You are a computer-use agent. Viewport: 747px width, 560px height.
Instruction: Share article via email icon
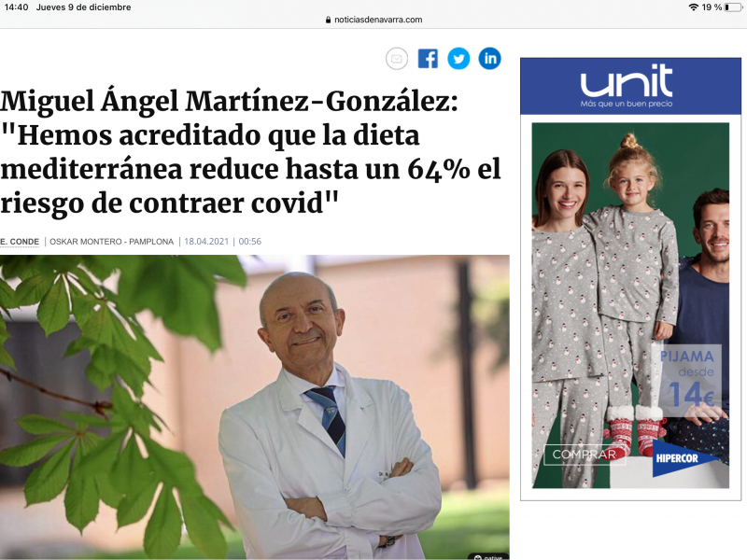[x=396, y=59]
